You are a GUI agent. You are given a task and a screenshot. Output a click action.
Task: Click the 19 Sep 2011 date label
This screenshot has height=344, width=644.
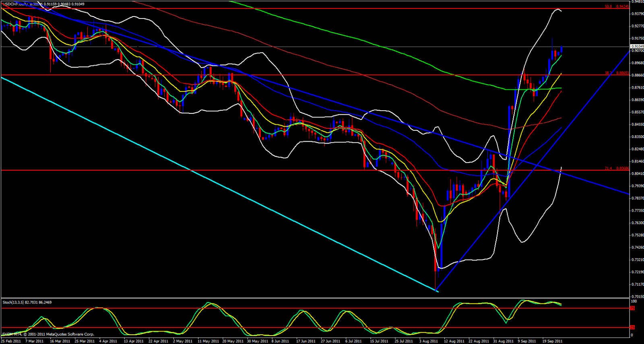(552, 341)
